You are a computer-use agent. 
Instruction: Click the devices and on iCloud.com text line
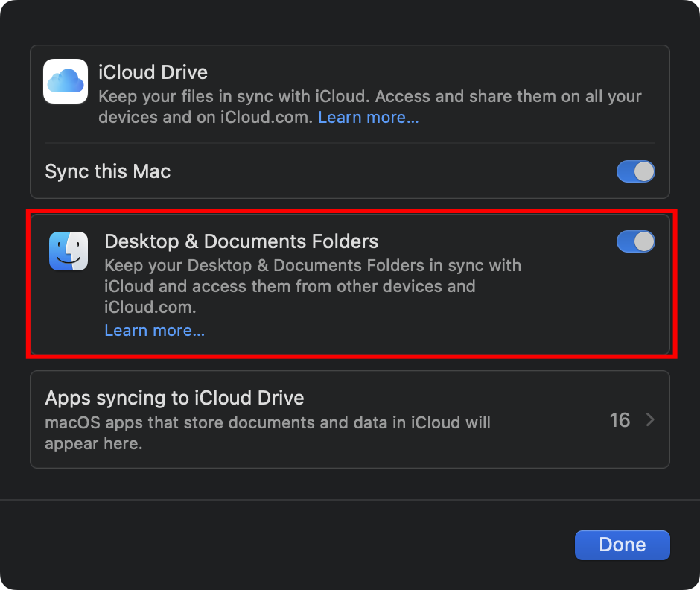tap(206, 118)
